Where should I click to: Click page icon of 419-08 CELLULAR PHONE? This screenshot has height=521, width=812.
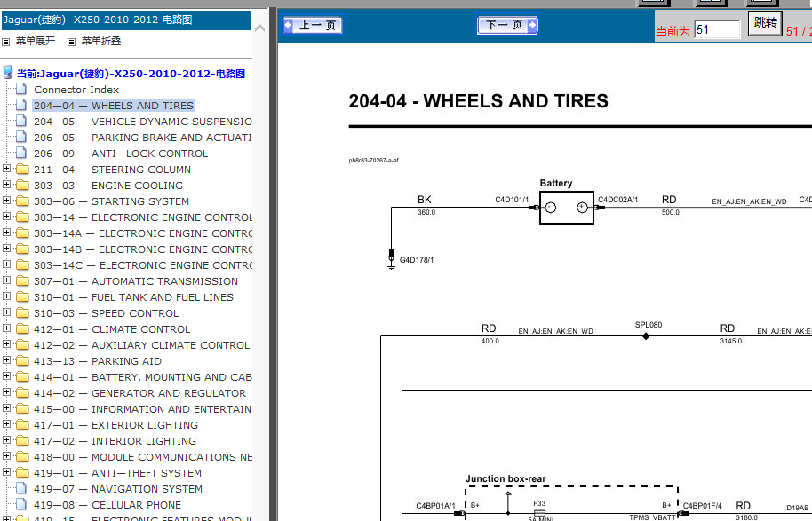point(21,504)
